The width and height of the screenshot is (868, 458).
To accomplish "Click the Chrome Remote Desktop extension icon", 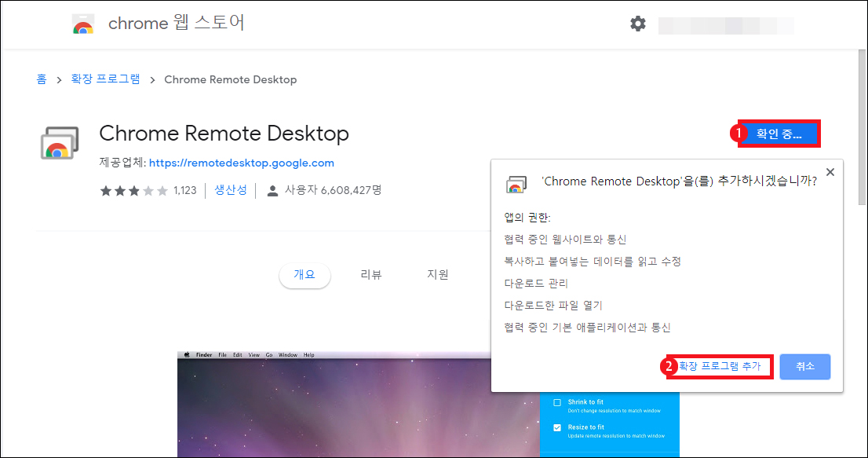I will tap(60, 143).
